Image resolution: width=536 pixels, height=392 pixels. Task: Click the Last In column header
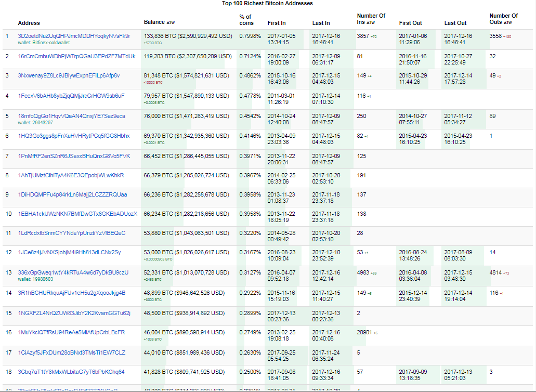pyautogui.click(x=321, y=23)
